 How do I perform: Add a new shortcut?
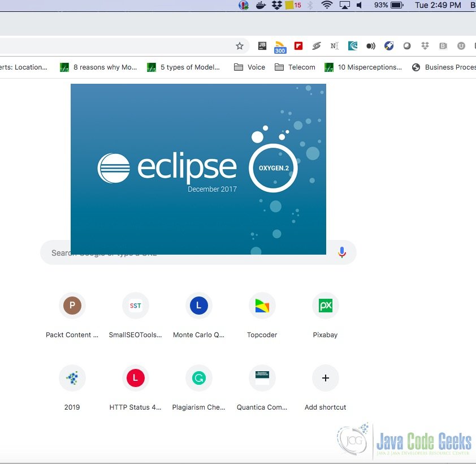(325, 378)
